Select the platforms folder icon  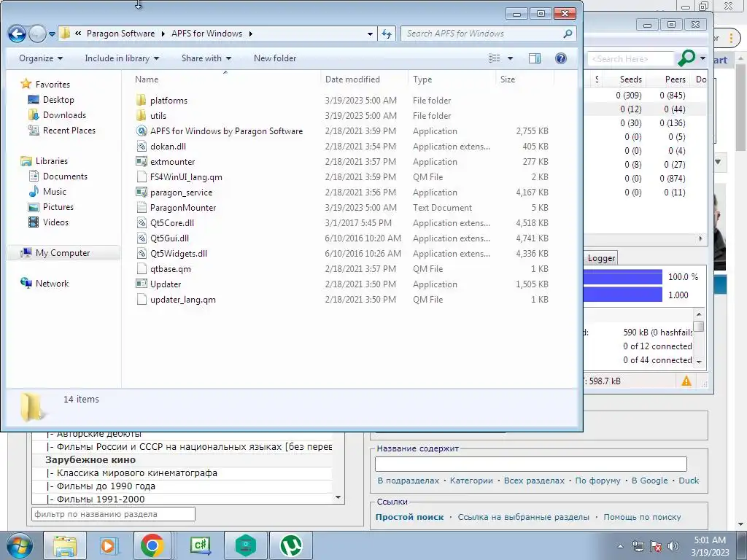pos(141,101)
